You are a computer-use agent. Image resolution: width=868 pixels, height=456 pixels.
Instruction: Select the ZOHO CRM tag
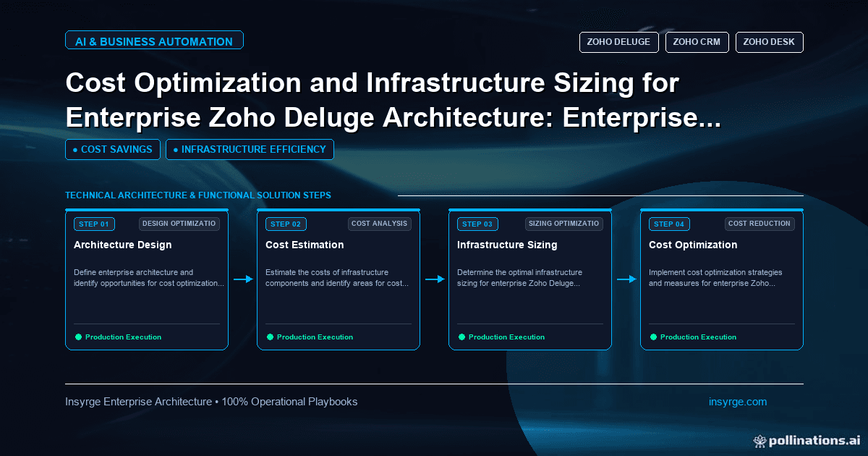[697, 42]
